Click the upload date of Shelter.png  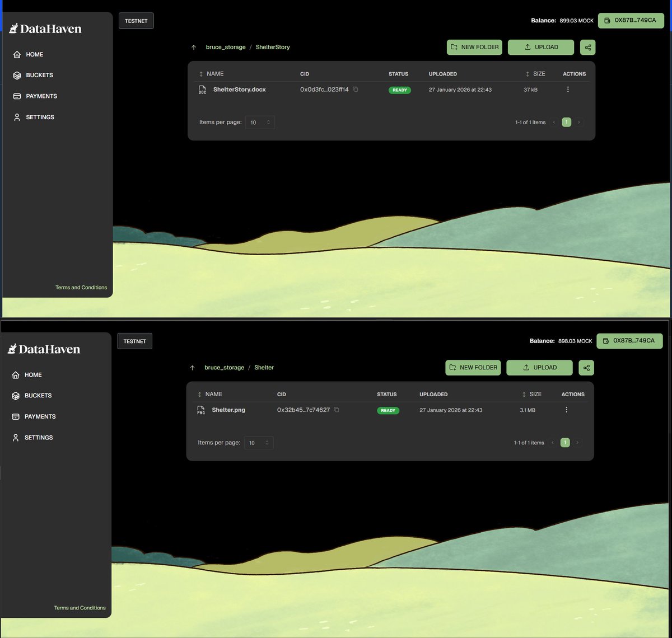coord(451,410)
